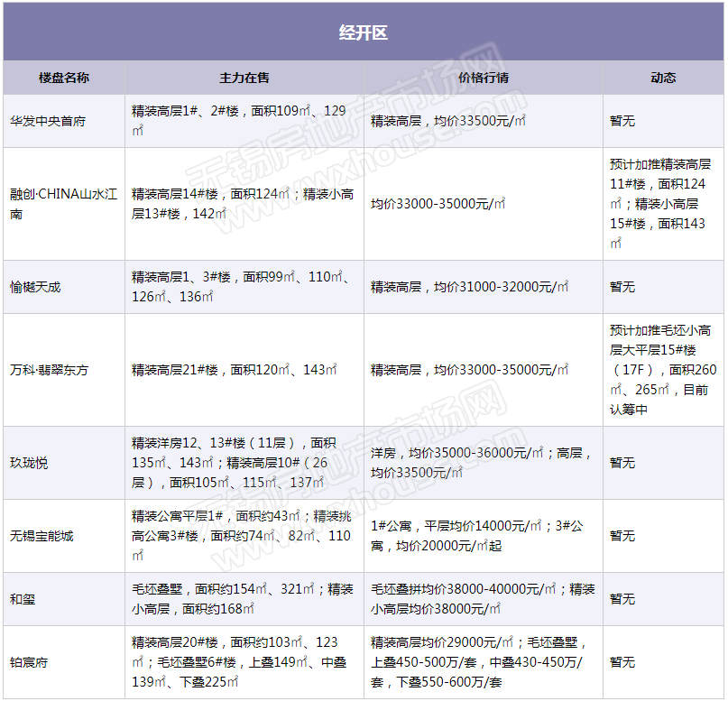Viewport: 728px width, 701px height.
Task: Click the 动态 column header
Action: 663,78
